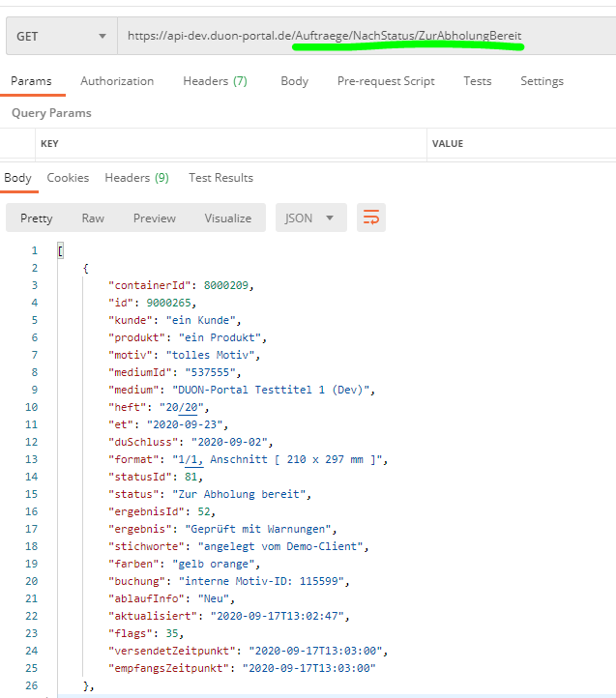Toggle the wrap lines icon

[x=371, y=218]
